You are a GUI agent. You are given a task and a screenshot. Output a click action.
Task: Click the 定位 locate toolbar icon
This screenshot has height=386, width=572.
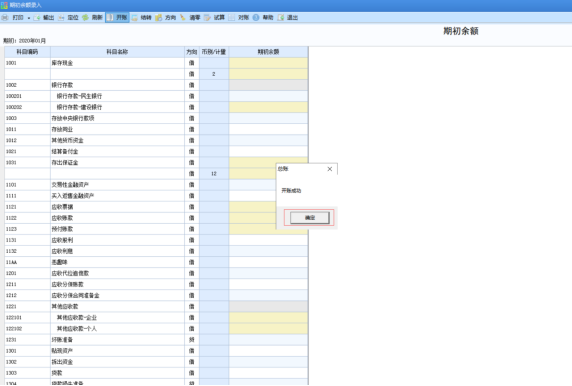click(x=61, y=18)
